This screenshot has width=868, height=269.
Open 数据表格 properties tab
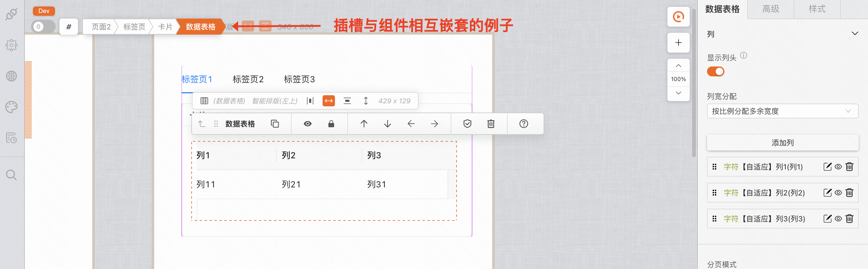coord(722,9)
